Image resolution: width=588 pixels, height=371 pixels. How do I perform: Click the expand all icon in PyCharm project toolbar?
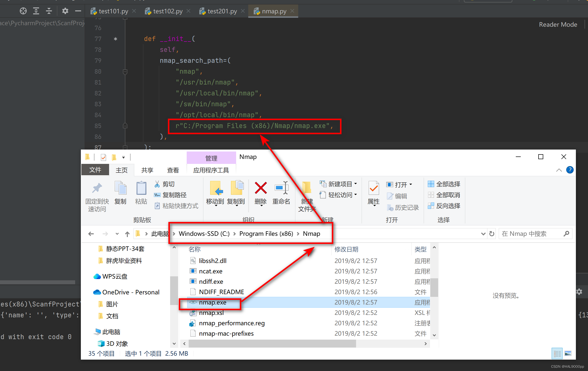coord(36,11)
